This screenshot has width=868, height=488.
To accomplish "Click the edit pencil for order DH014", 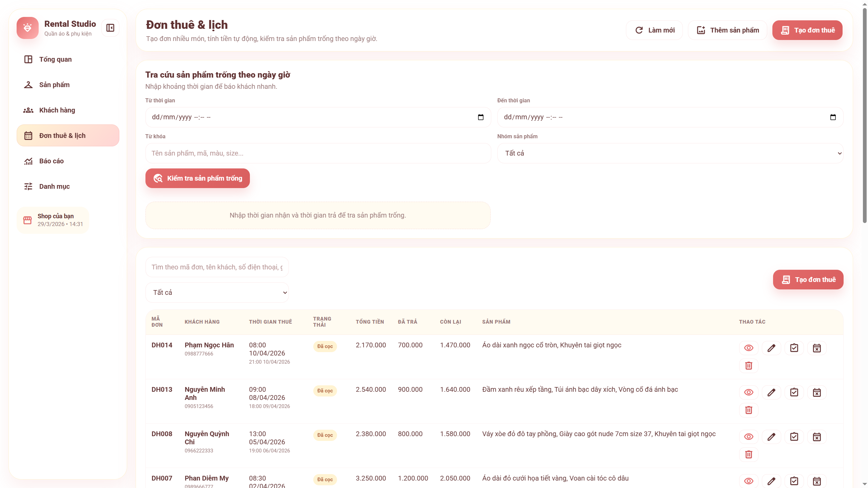I will pyautogui.click(x=771, y=348).
